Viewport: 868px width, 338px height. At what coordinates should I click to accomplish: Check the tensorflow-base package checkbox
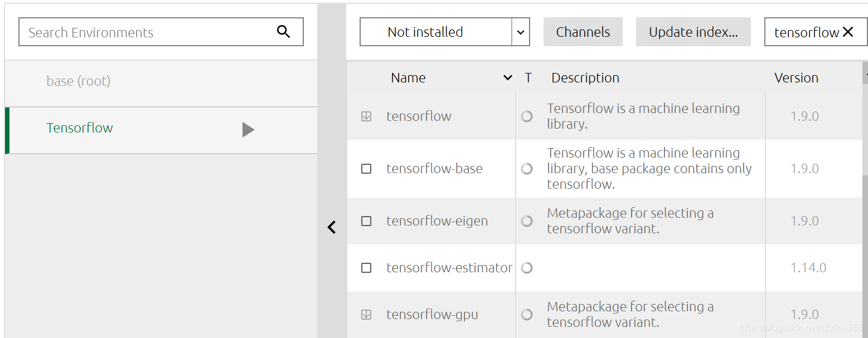click(x=366, y=169)
